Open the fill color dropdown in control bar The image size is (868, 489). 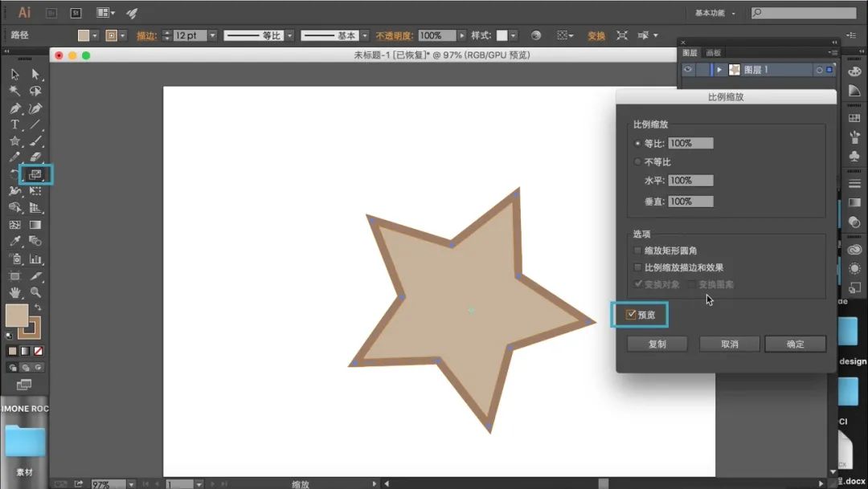[95, 35]
